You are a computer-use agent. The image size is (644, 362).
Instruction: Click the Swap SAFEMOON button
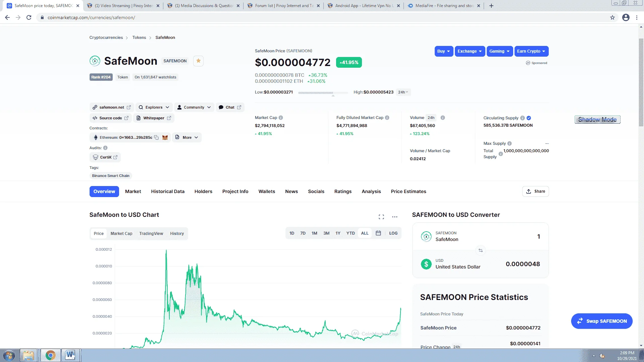pyautogui.click(x=602, y=321)
